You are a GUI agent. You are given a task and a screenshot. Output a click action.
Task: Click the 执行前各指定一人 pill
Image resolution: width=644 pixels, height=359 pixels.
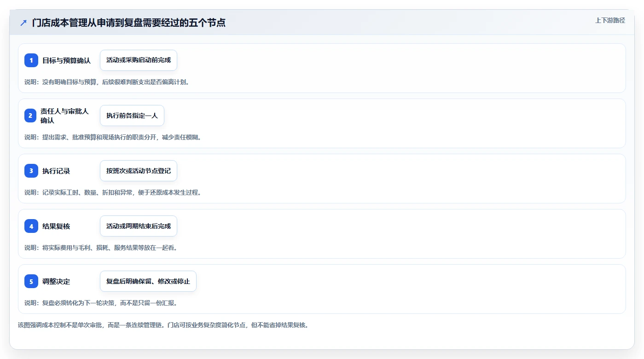point(132,116)
